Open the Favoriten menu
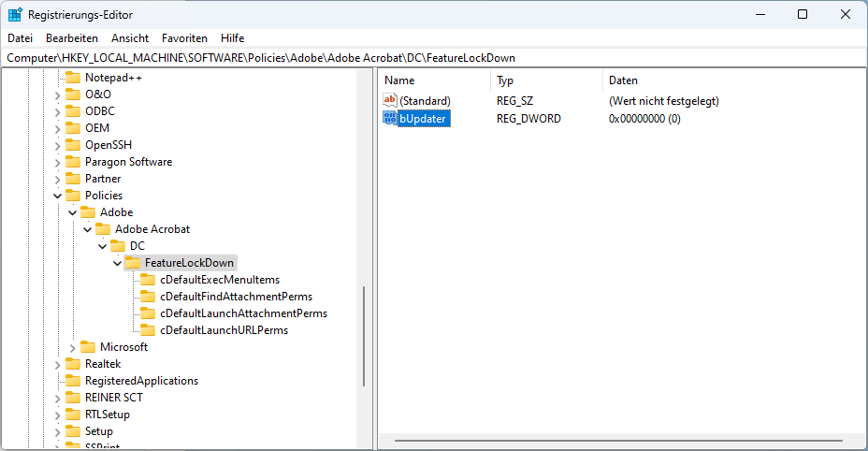Screen dimensions: 868x451 184,38
